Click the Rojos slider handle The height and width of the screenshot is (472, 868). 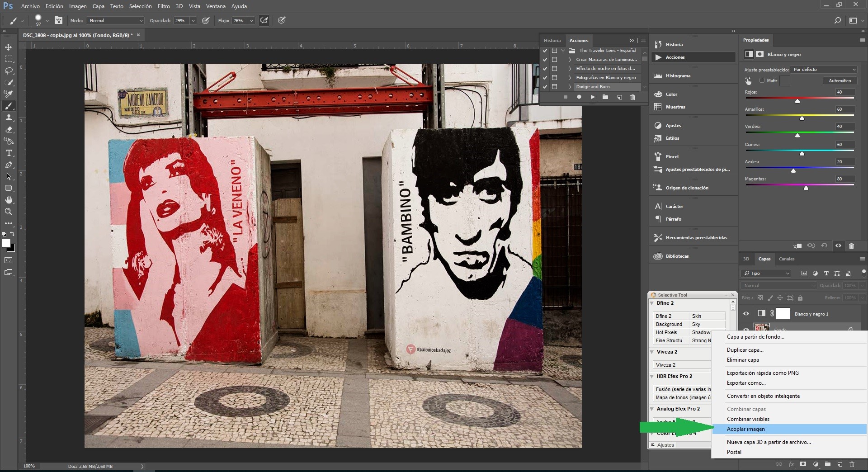coord(797,101)
